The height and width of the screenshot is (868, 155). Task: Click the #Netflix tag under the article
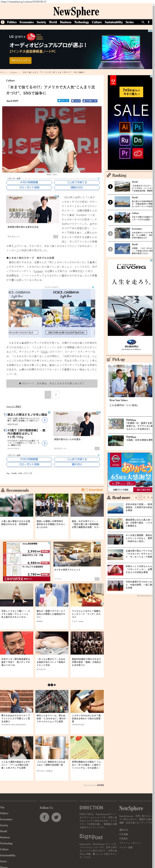pyautogui.click(x=14, y=473)
